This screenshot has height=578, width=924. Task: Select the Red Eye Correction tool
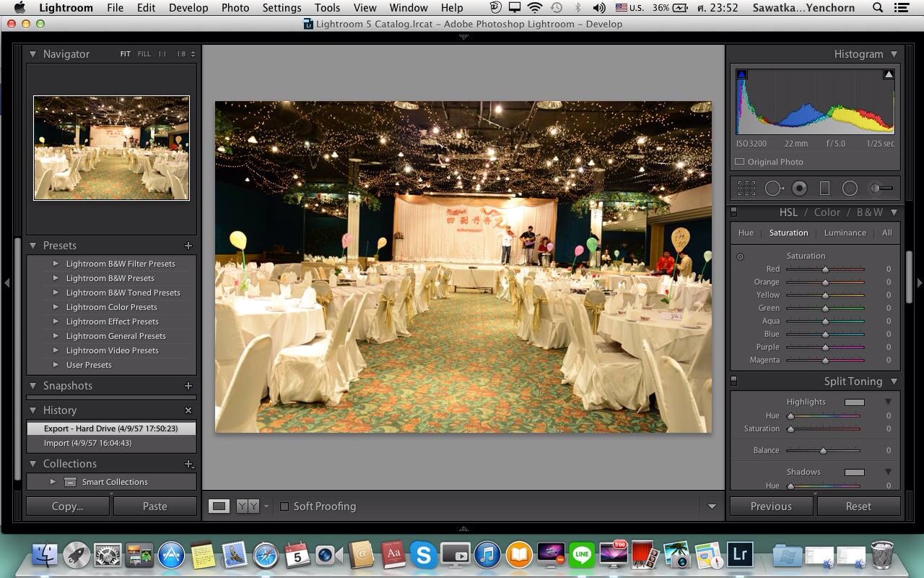click(x=799, y=189)
